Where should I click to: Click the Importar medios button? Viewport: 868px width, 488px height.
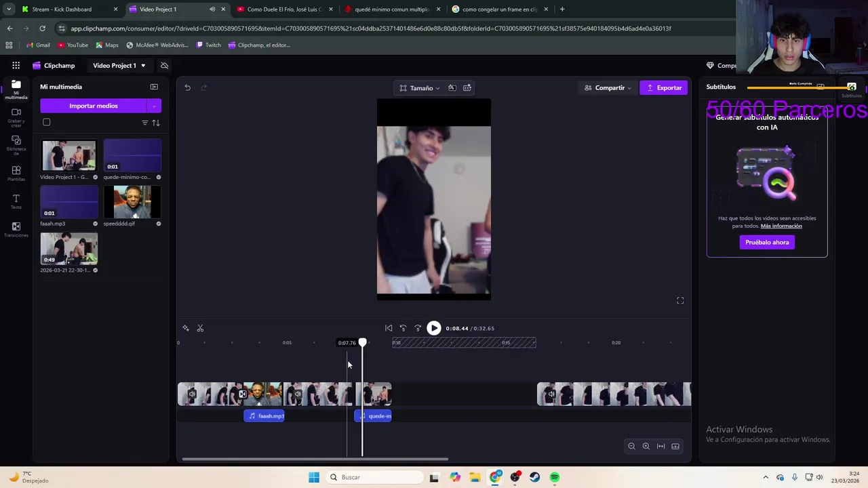pos(94,106)
